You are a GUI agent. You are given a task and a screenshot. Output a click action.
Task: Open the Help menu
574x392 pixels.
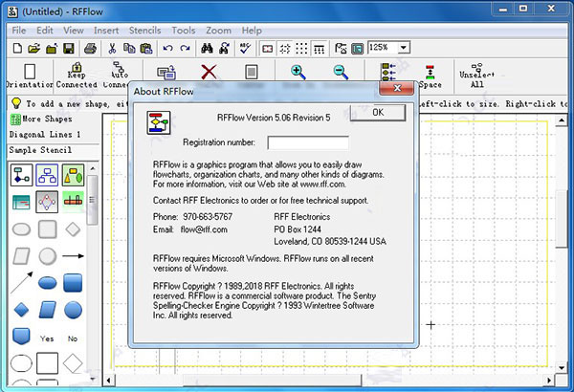coord(252,31)
